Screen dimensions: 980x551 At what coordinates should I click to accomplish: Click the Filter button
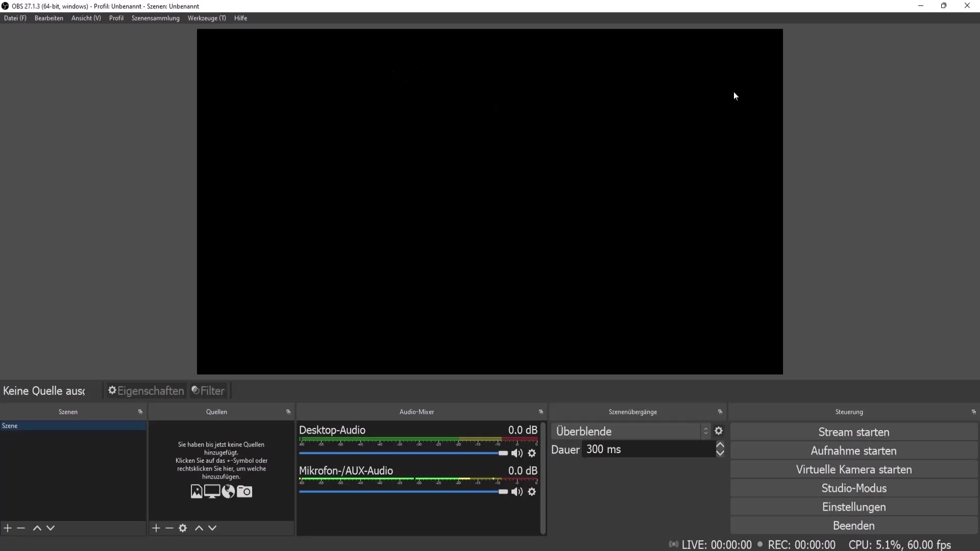[208, 391]
